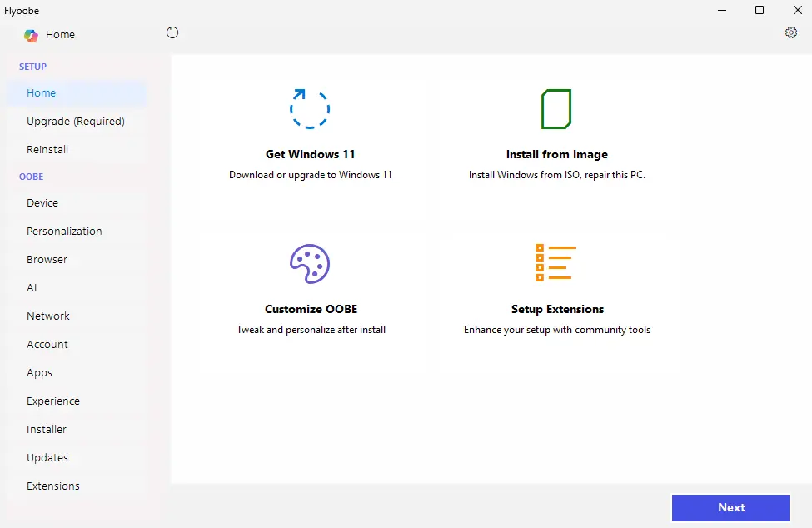
Task: Open Upgrade (Required) page
Action: pyautogui.click(x=77, y=121)
